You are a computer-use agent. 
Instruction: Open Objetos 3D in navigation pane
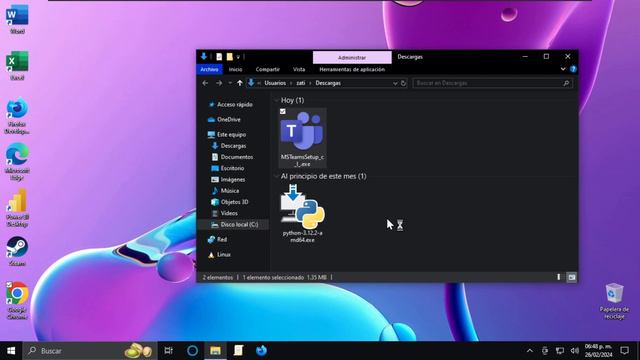[230, 202]
